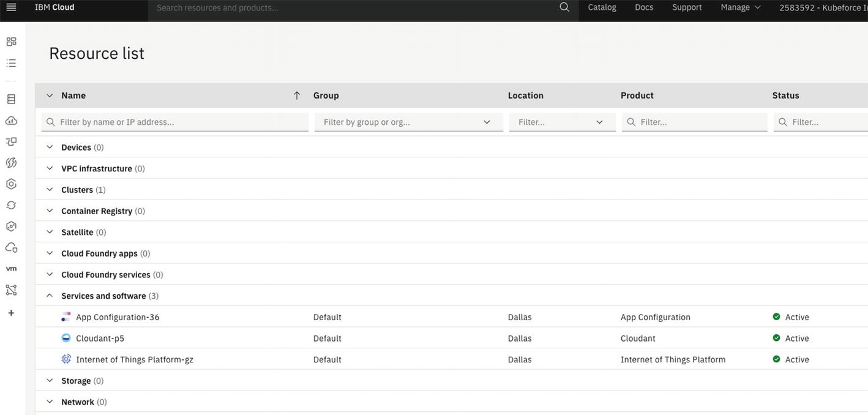Click the Support link in header
The height and width of the screenshot is (415, 868).
coord(687,7)
